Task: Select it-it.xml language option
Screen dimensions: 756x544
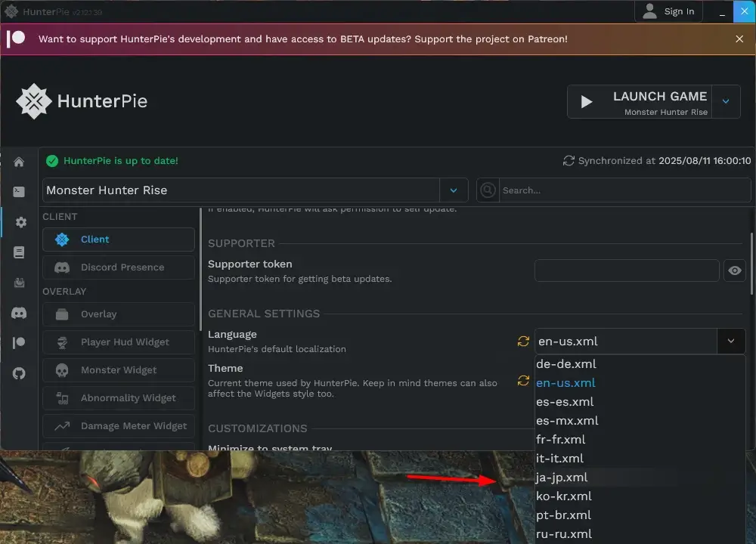Action: pyautogui.click(x=640, y=458)
